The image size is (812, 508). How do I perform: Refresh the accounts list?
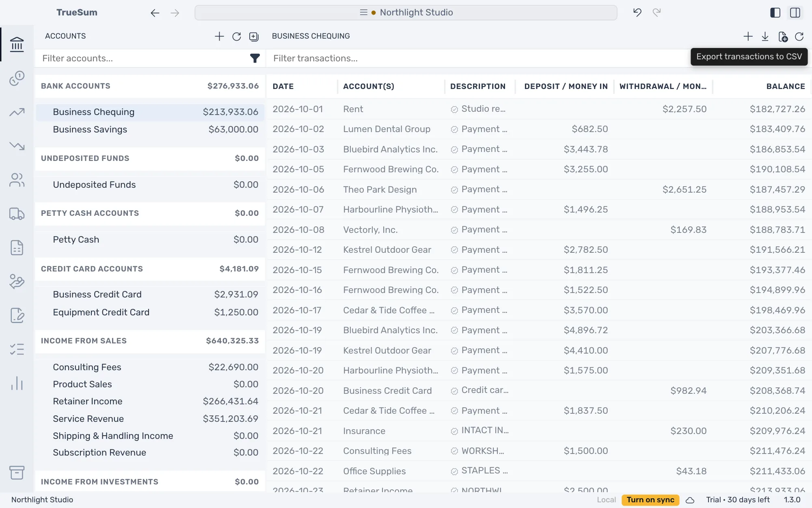tap(237, 37)
